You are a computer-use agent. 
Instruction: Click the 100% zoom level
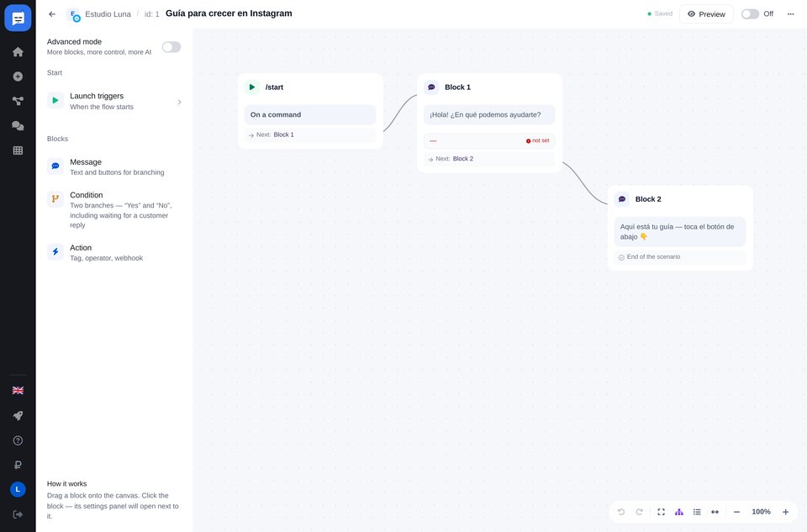pyautogui.click(x=761, y=512)
